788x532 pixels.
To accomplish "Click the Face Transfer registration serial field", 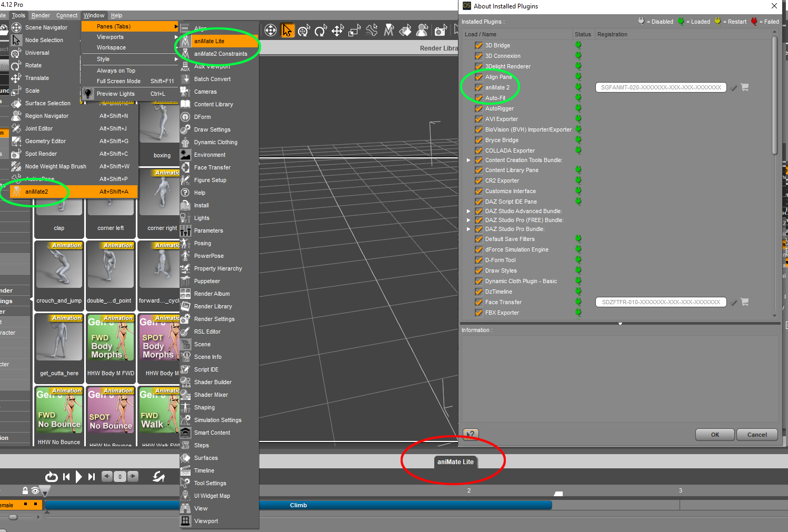I will point(661,302).
